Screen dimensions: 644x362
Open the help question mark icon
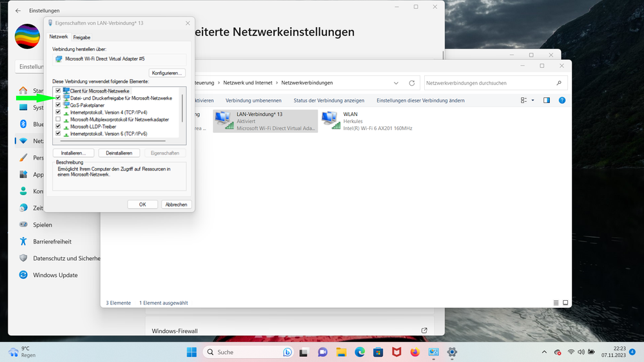click(562, 100)
